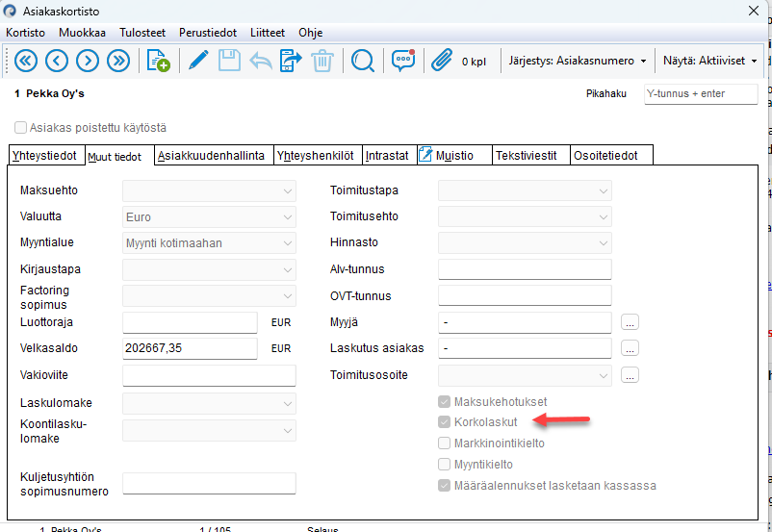
Task: Open search with magnifying glass icon
Action: click(x=363, y=61)
